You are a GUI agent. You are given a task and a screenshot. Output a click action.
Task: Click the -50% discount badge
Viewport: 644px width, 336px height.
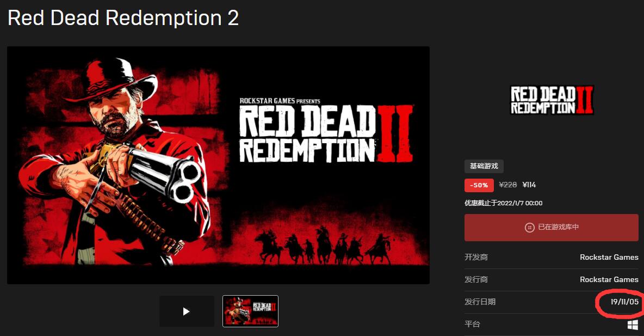coord(479,185)
